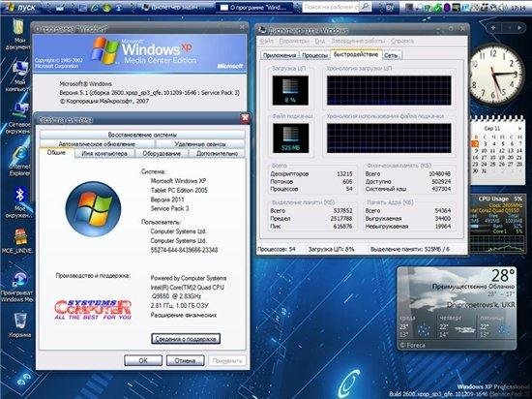Click the Windows XP Media Center Edition banner

point(140,53)
